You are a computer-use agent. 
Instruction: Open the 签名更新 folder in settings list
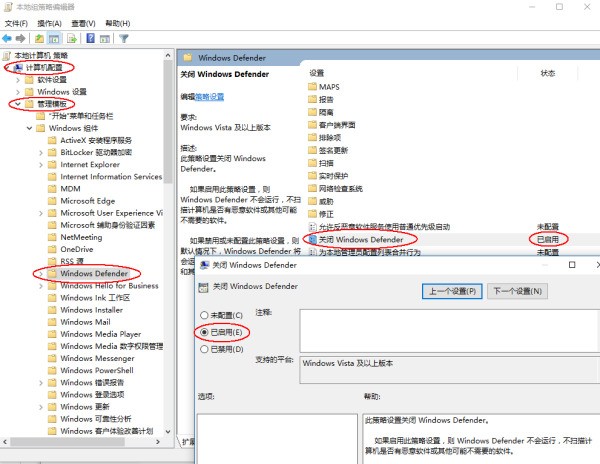point(328,150)
